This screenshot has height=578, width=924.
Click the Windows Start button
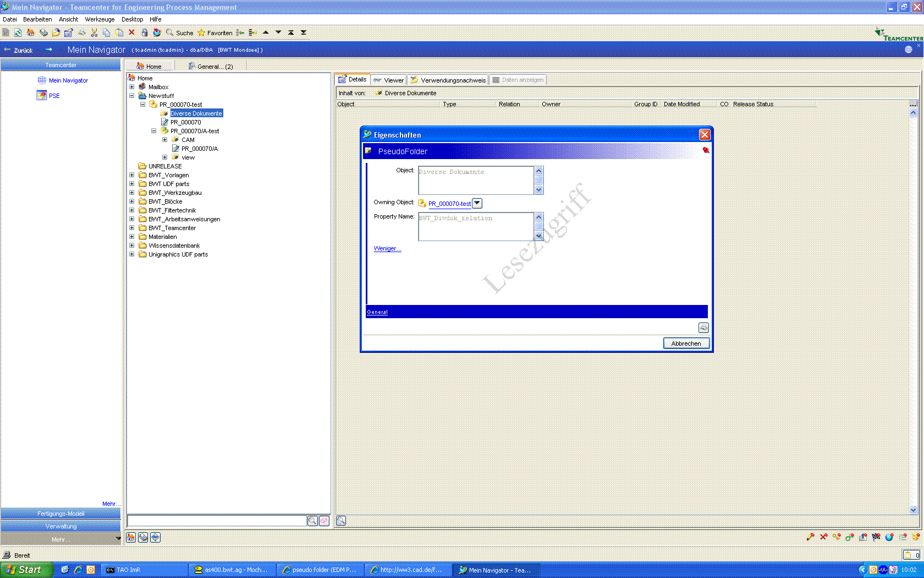coord(27,570)
